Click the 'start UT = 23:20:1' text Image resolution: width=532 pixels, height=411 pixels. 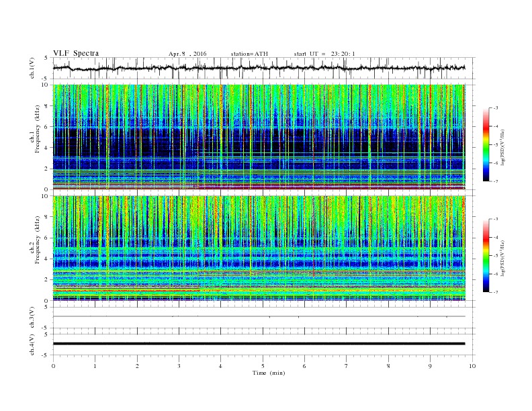324,54
